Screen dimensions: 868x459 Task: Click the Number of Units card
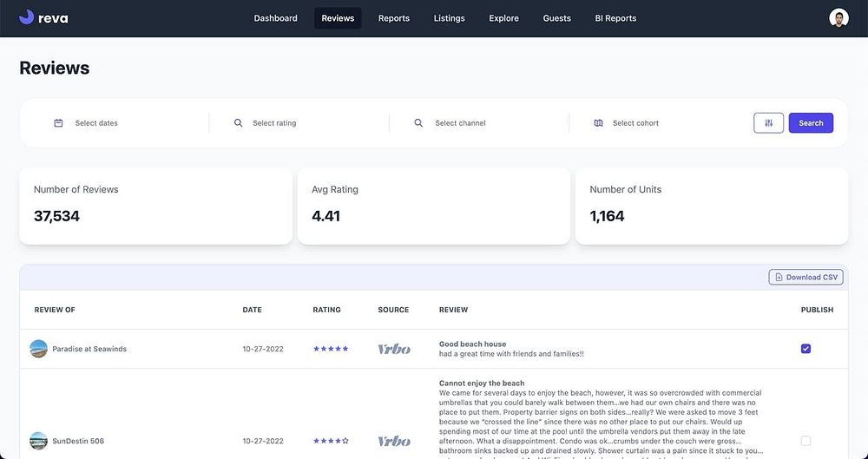[712, 206]
